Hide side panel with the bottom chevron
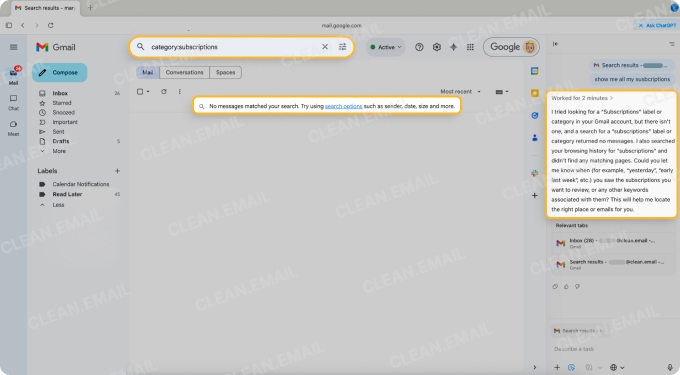 pyautogui.click(x=535, y=367)
